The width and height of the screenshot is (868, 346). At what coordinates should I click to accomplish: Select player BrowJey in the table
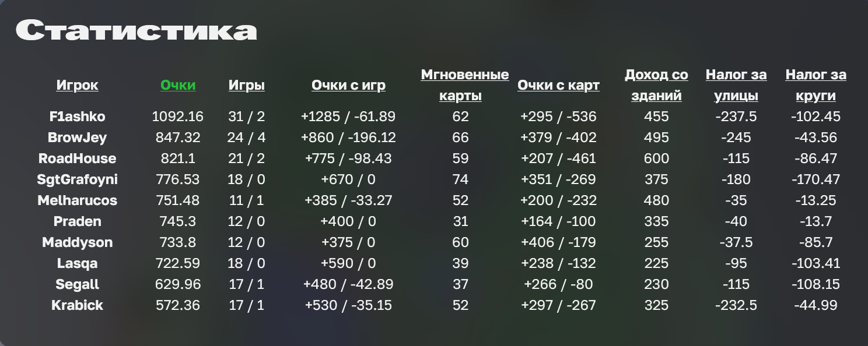click(78, 137)
